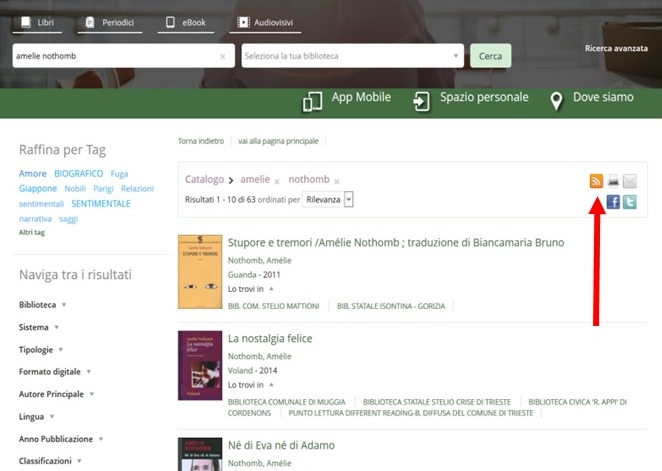The height and width of the screenshot is (471, 662).
Task: Open Spazio personale
Action: [470, 98]
